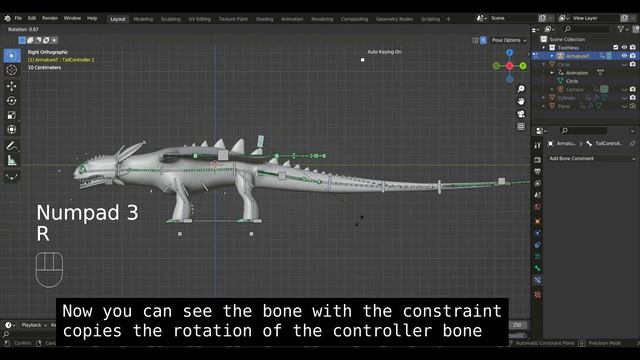The width and height of the screenshot is (640, 360).
Task: Open properties editor type dropdown
Action: pyautogui.click(x=541, y=131)
